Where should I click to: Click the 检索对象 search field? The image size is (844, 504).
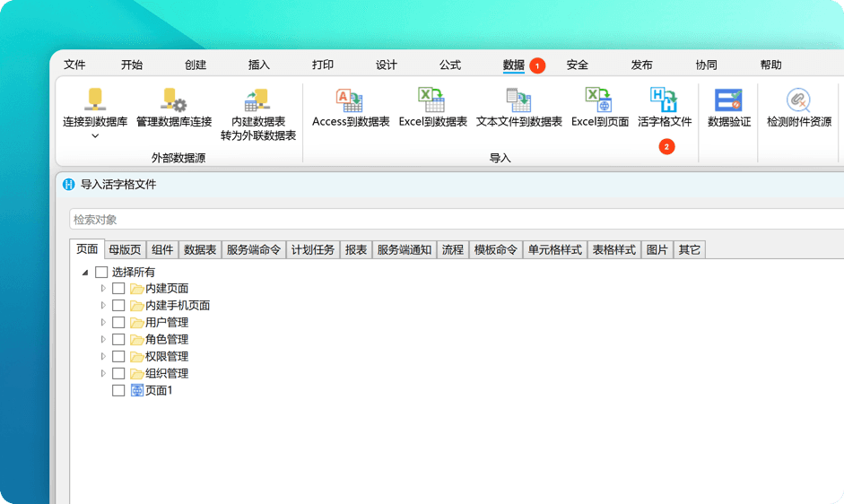pyautogui.click(x=457, y=219)
